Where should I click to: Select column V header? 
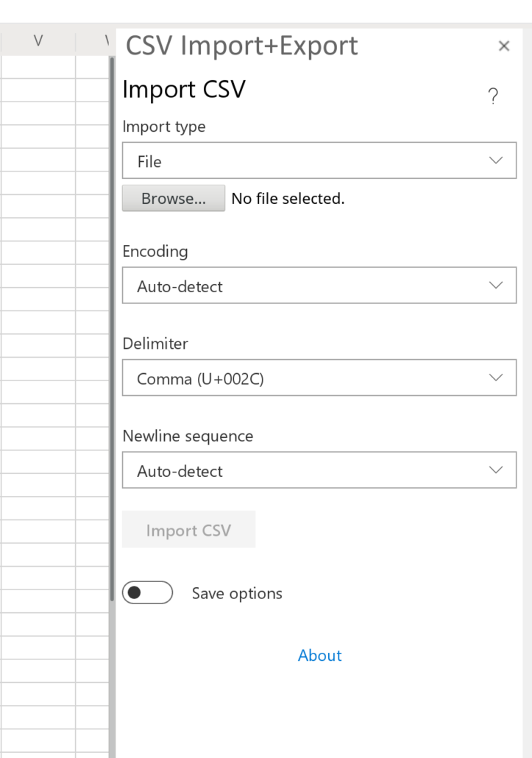[38, 41]
